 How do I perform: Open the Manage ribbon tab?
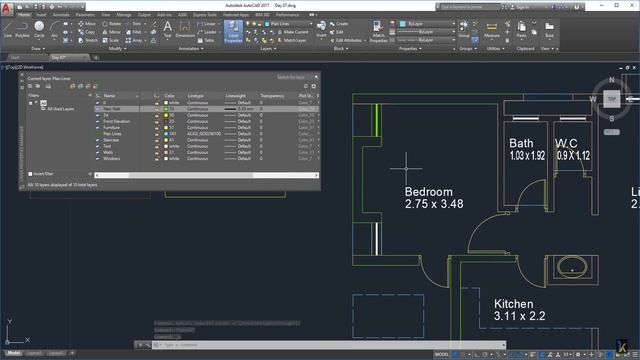pyautogui.click(x=124, y=15)
